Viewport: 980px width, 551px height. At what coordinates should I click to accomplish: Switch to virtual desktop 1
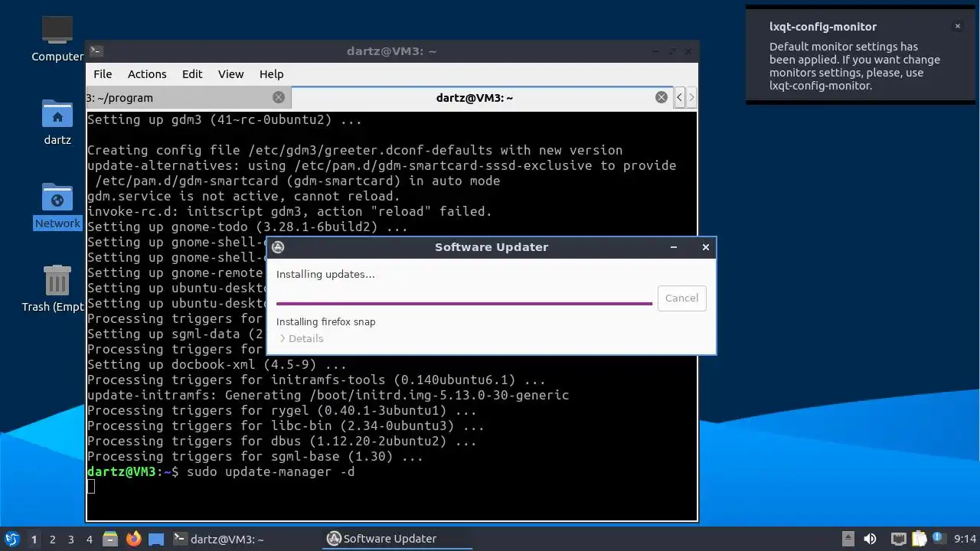tap(34, 540)
